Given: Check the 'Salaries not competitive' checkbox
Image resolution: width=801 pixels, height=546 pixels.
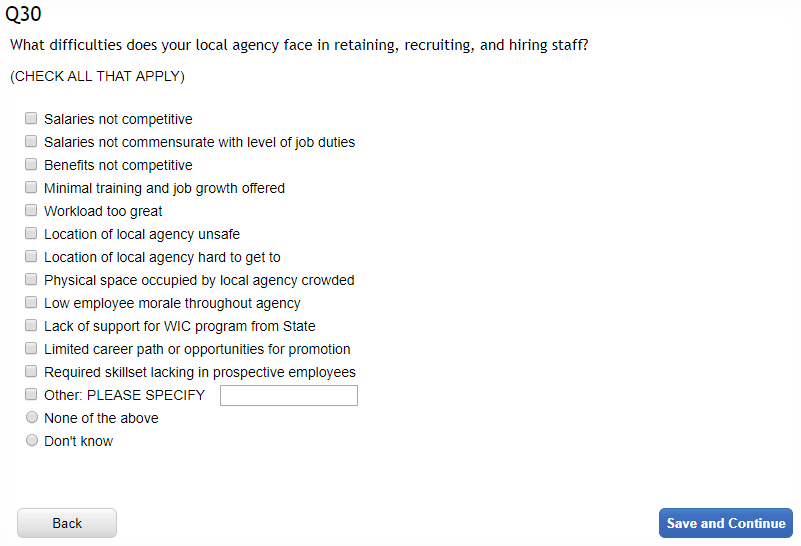Looking at the screenshot, I should tap(31, 118).
